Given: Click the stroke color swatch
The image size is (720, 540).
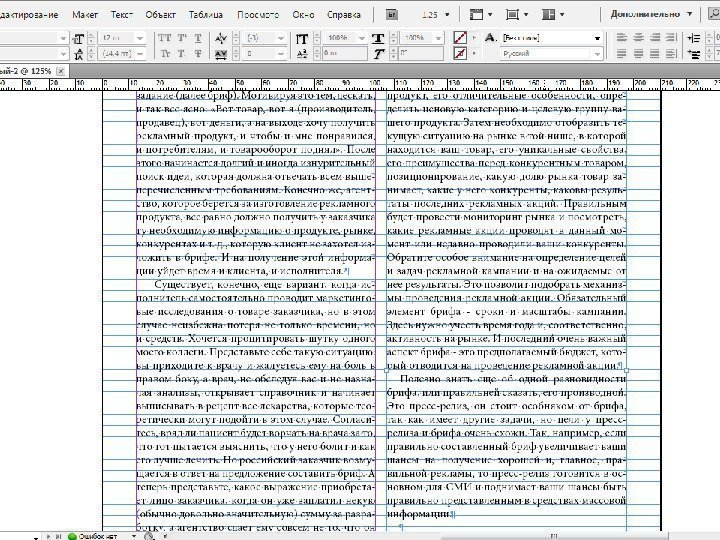Looking at the screenshot, I should [460, 54].
